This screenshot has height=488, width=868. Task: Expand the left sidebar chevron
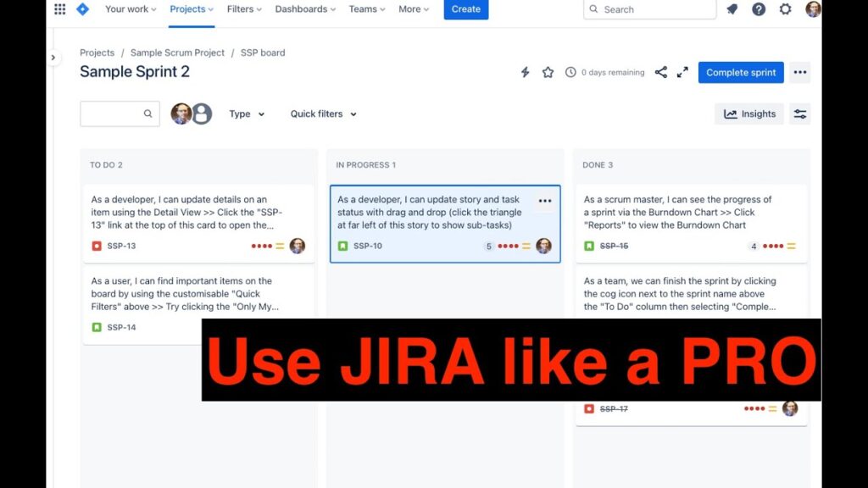[x=53, y=57]
